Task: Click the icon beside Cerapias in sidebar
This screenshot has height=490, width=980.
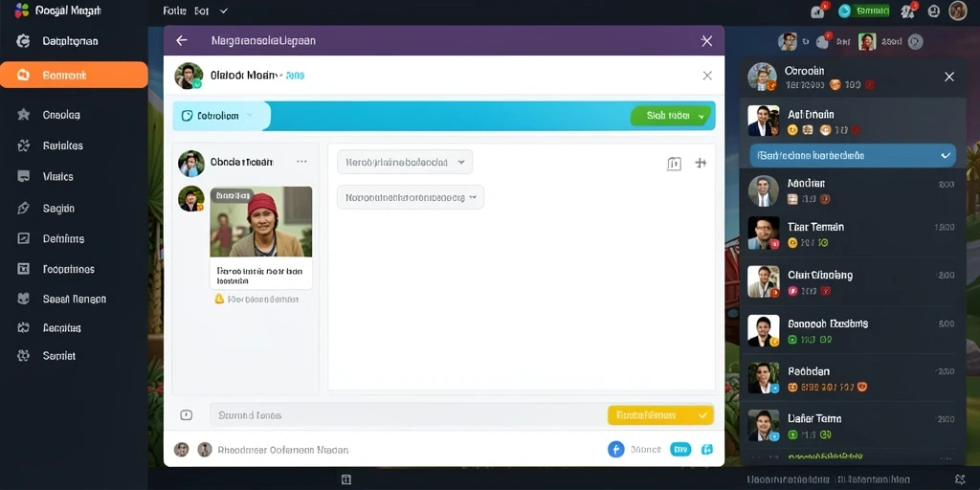Action: [x=23, y=327]
